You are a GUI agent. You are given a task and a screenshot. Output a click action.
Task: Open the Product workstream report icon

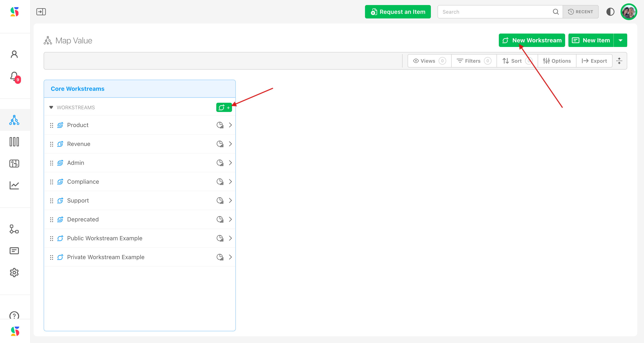pos(220,125)
